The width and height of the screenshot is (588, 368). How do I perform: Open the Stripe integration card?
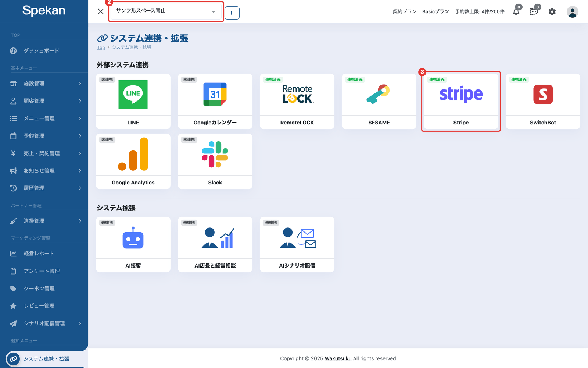[x=461, y=101]
